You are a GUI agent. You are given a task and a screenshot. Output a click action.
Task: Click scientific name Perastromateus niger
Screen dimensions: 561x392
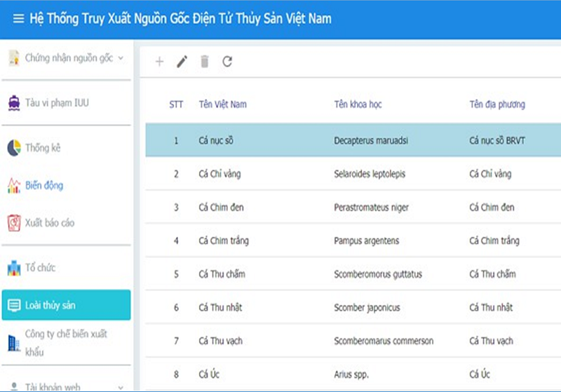(372, 208)
